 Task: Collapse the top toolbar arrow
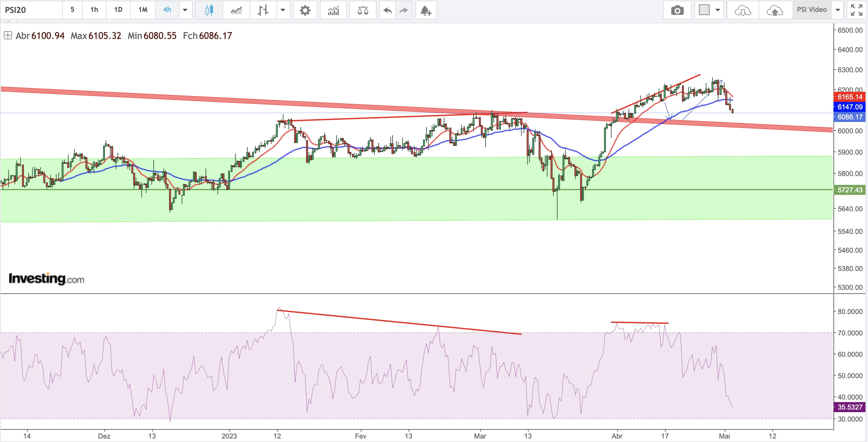click(x=8, y=21)
